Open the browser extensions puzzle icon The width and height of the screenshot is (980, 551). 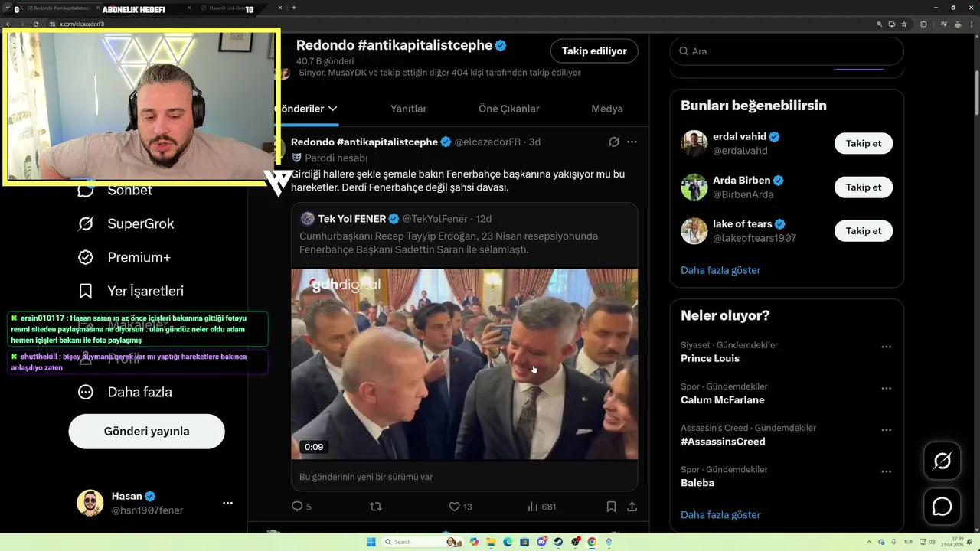coord(923,24)
